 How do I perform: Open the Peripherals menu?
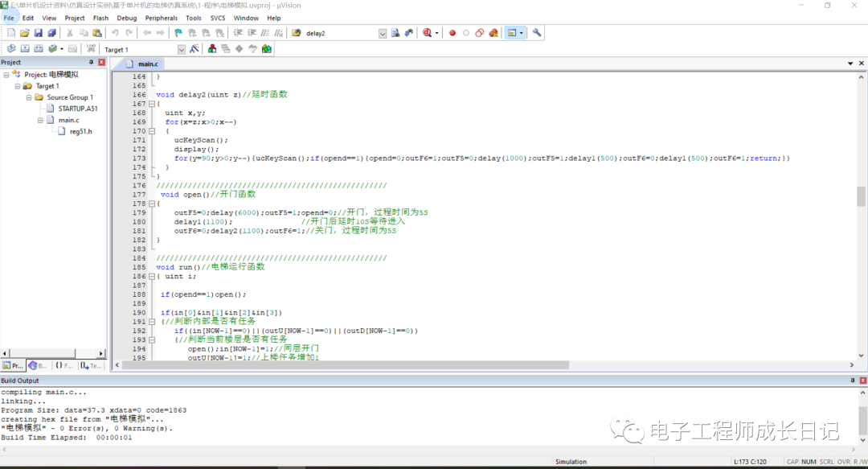161,18
